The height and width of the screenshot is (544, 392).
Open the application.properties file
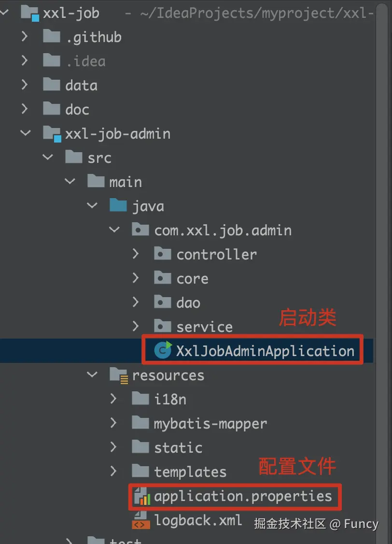243,496
